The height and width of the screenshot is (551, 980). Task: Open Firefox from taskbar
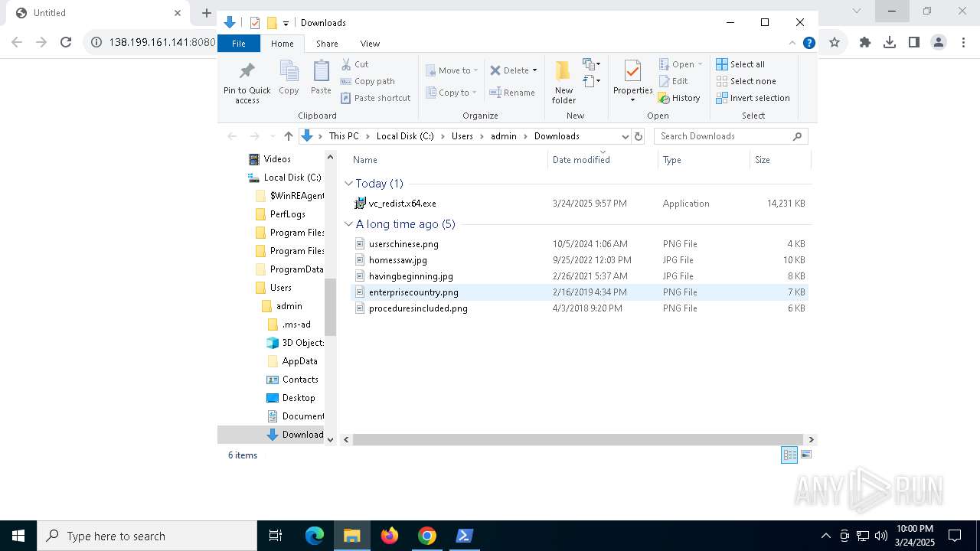pos(390,536)
